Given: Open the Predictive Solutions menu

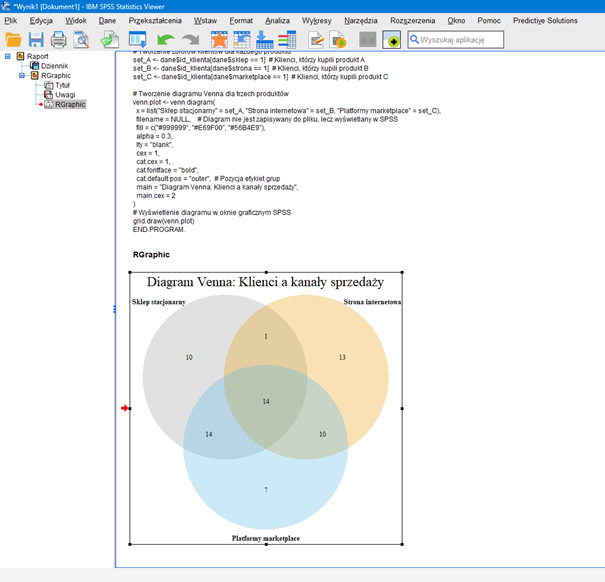Looking at the screenshot, I should coord(545,20).
